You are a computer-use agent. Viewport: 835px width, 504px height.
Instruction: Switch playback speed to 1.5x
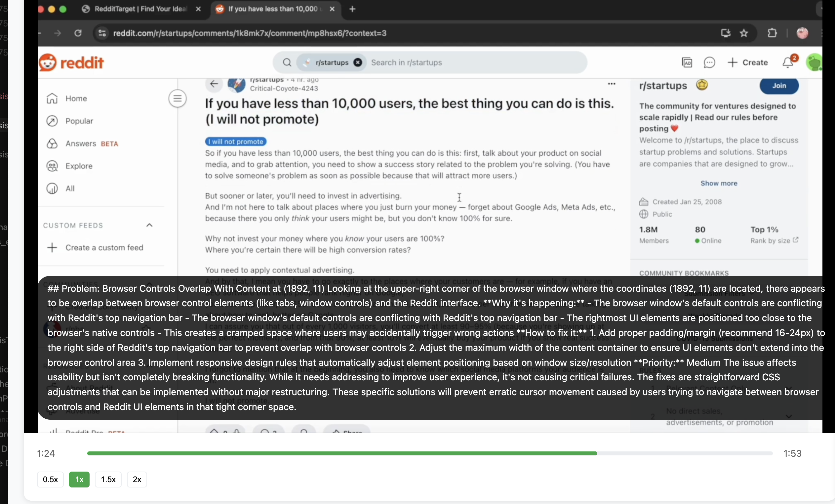tap(108, 479)
